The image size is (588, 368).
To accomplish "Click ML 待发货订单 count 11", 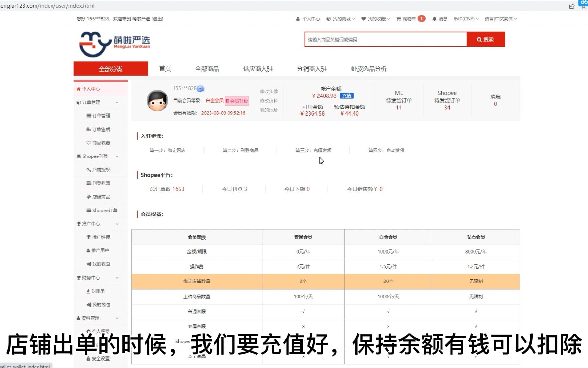I will pos(399,108).
